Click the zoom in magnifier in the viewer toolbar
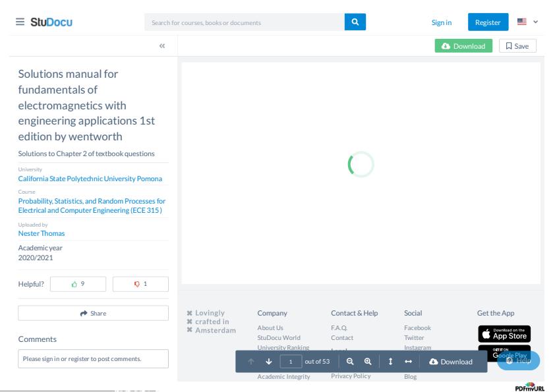Screen dimensions: 555x392 point(368,361)
